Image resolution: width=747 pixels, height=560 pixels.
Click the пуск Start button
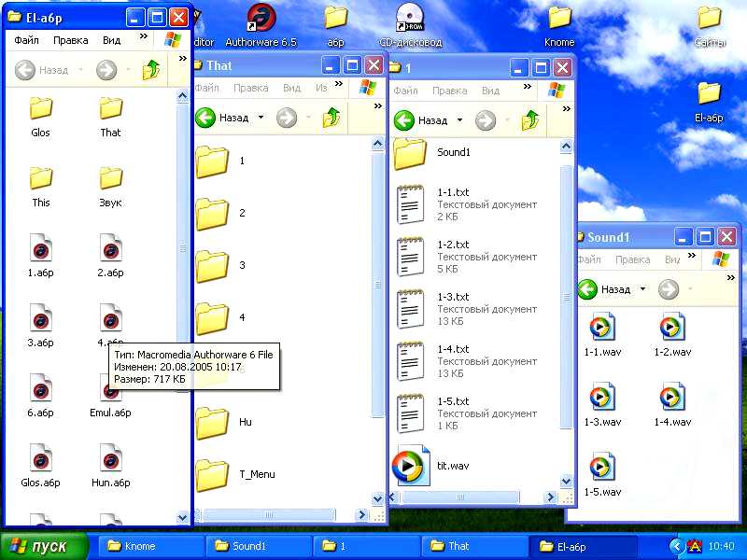[x=44, y=546]
